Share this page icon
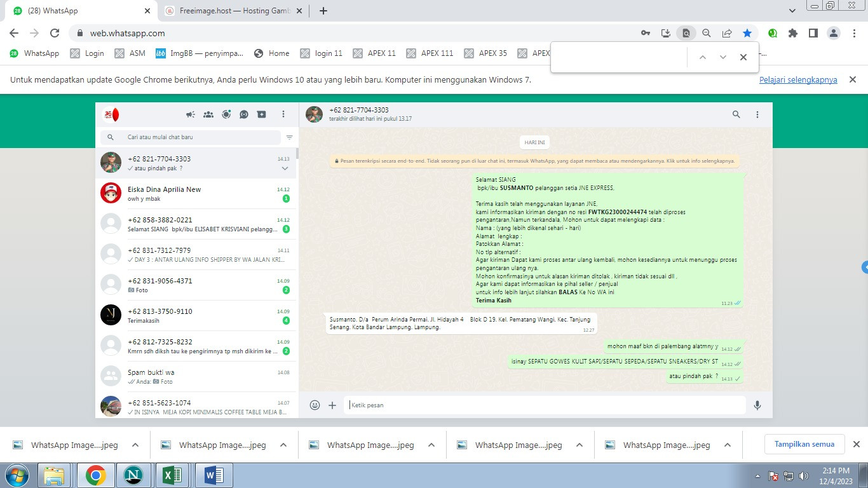The height and width of the screenshot is (488, 868). (x=726, y=33)
